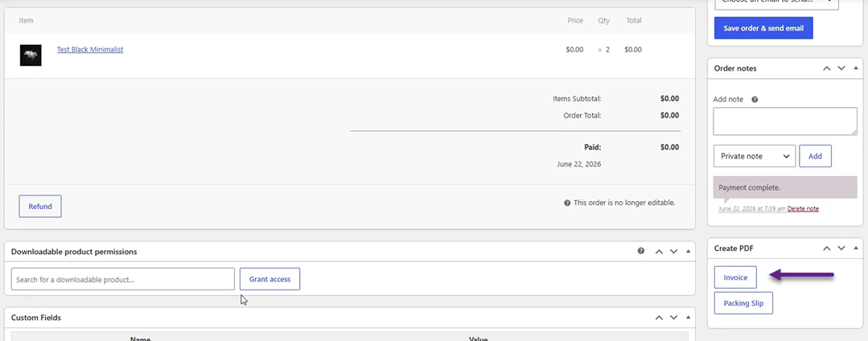The height and width of the screenshot is (341, 868).
Task: Click the Delete note link
Action: [x=803, y=208]
